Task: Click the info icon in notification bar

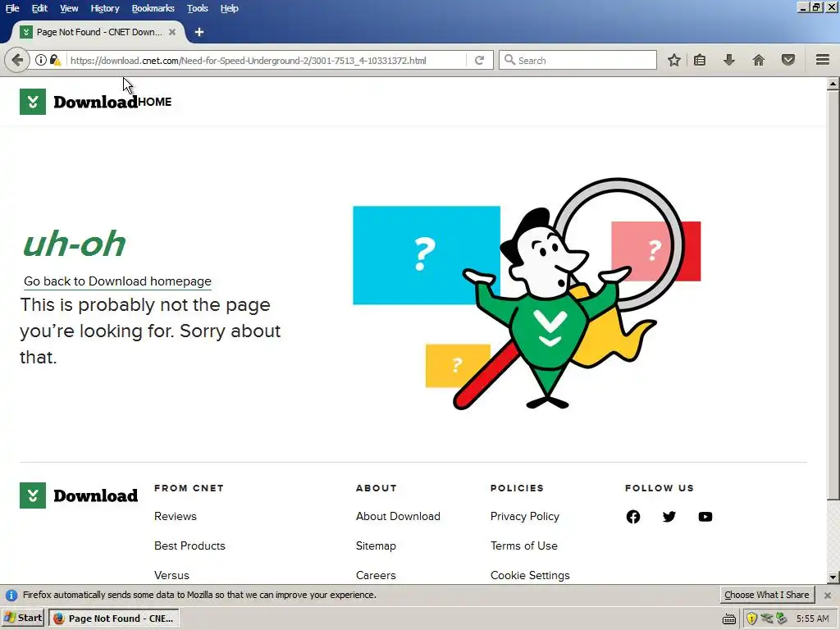Action: 11,596
